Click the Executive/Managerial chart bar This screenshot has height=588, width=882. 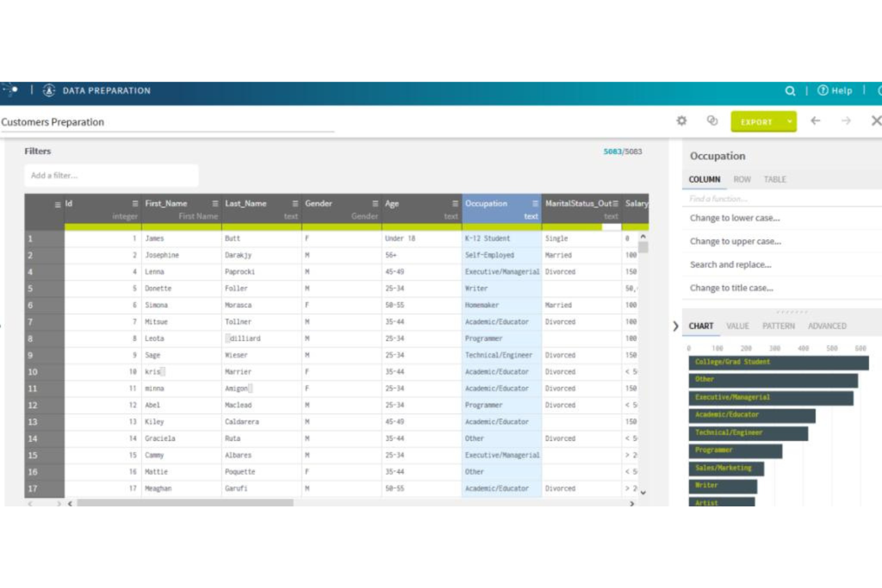[x=771, y=397]
